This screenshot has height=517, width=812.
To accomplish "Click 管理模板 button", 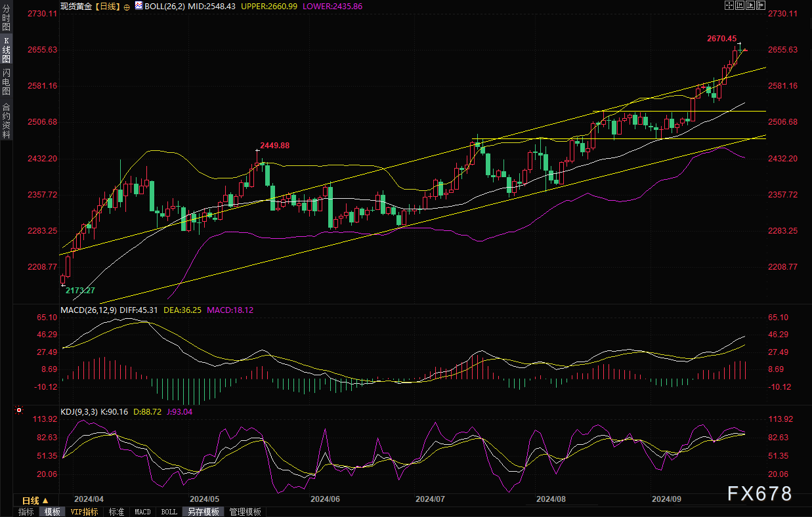I will pos(245,512).
